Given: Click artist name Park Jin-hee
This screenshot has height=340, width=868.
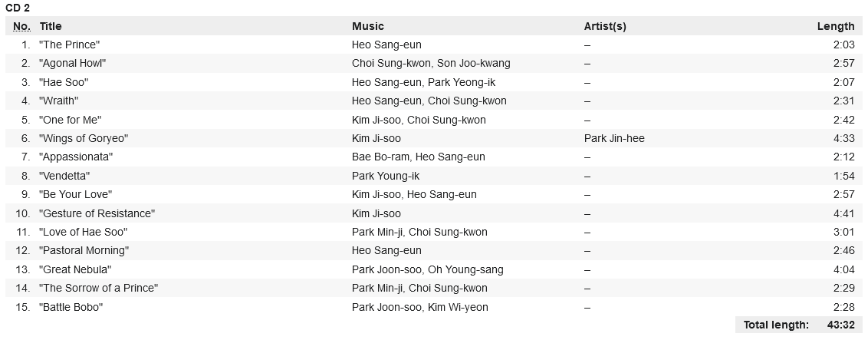Looking at the screenshot, I should [x=614, y=138].
